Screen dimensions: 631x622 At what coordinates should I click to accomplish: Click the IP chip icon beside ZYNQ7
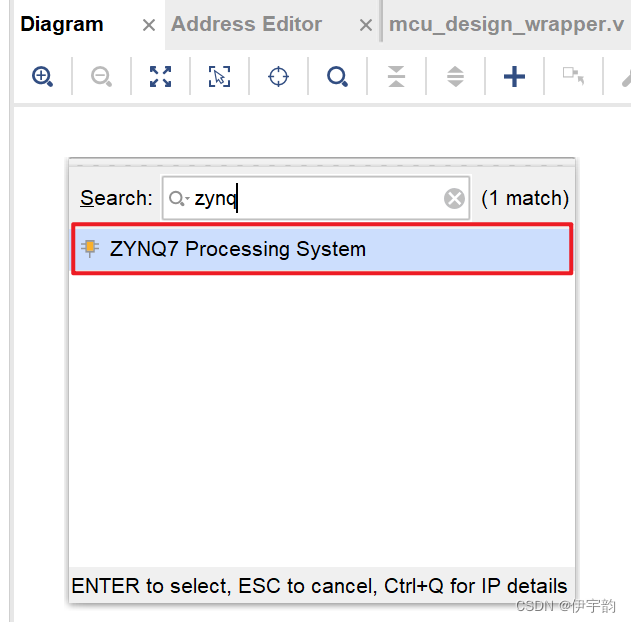pos(90,248)
